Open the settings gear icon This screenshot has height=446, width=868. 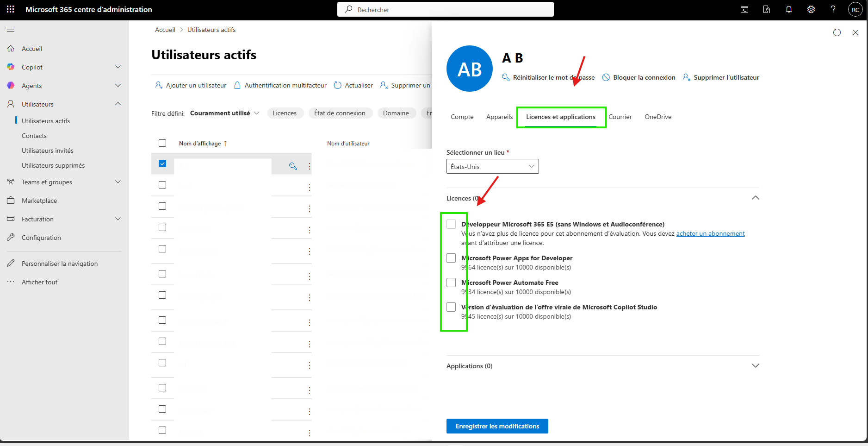tap(811, 9)
